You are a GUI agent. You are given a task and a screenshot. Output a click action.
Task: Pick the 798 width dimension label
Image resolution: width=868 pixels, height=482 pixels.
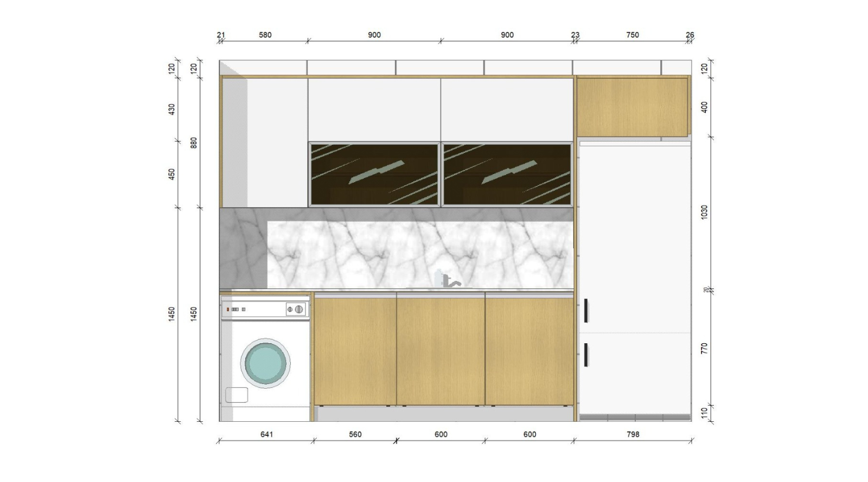[633, 434]
